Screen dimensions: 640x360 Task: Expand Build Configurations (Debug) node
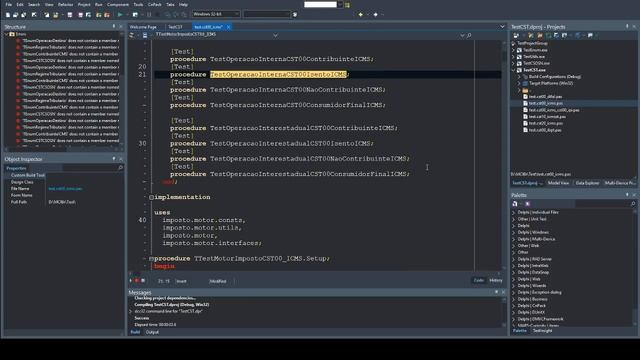pos(519,77)
